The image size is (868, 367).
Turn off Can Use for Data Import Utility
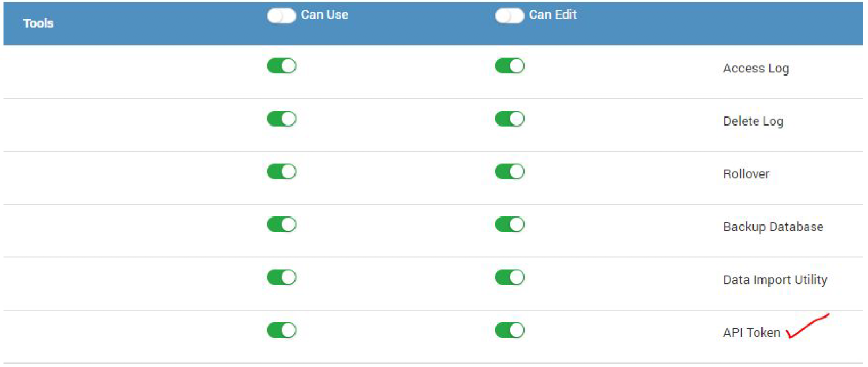(x=281, y=278)
